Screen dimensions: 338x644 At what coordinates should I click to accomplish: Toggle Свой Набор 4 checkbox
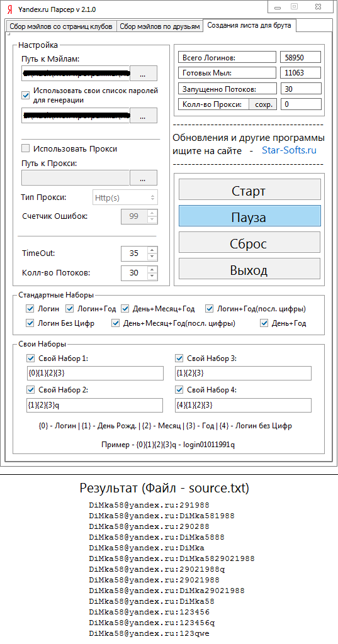[x=179, y=390]
